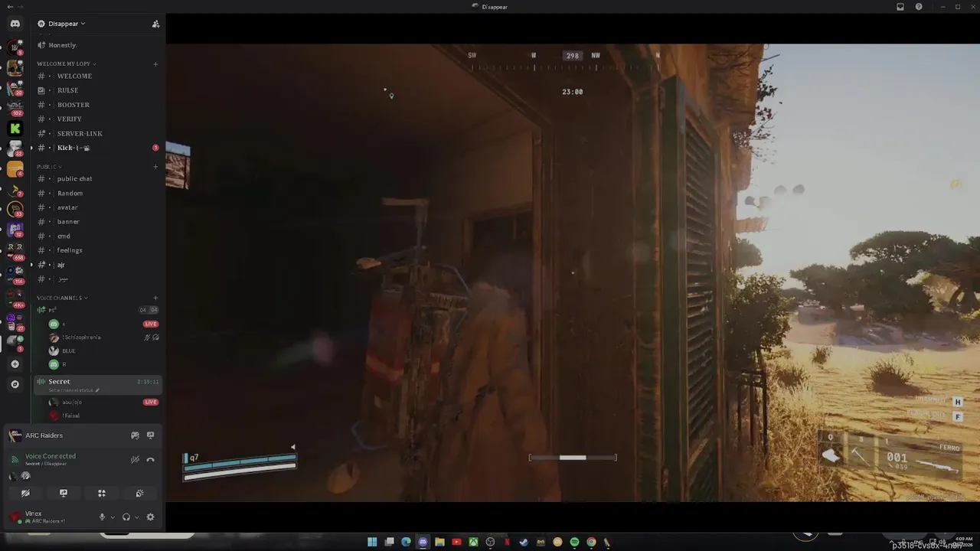Select the Secret voice channel
This screenshot has width=980, height=551.
[x=97, y=385]
